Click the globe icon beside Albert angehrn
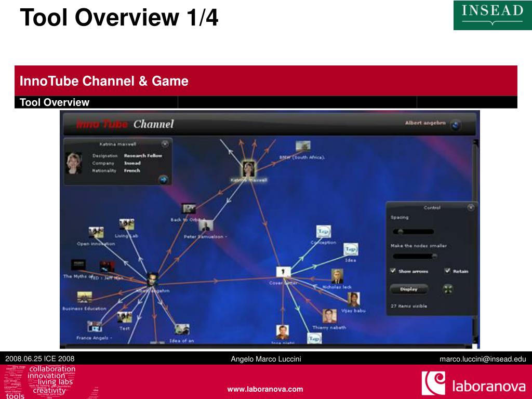The width and height of the screenshot is (532, 399). [x=456, y=125]
